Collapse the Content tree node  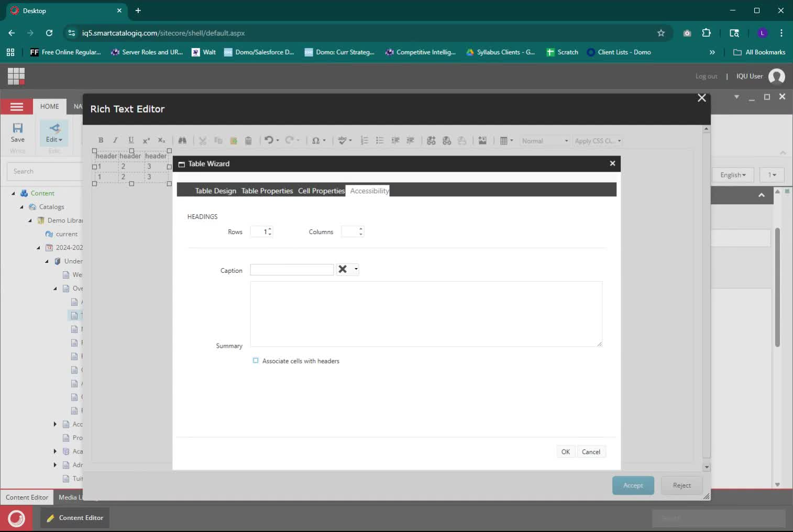(14, 193)
